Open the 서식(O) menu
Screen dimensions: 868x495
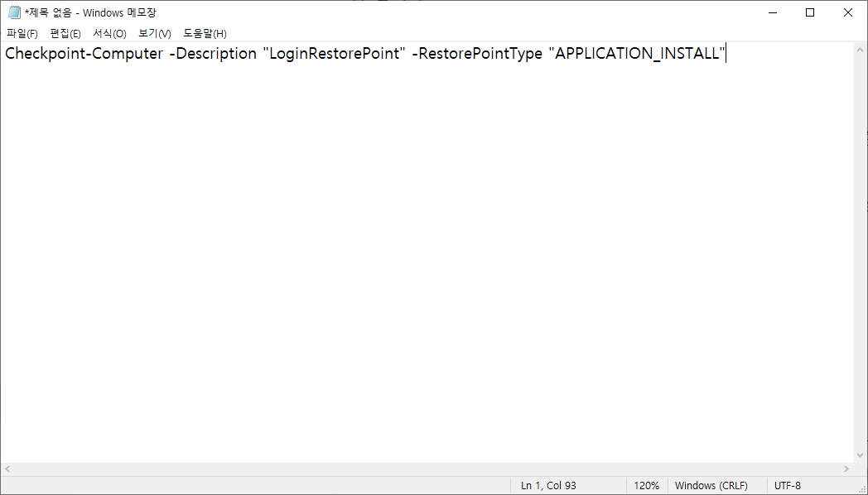click(x=109, y=34)
